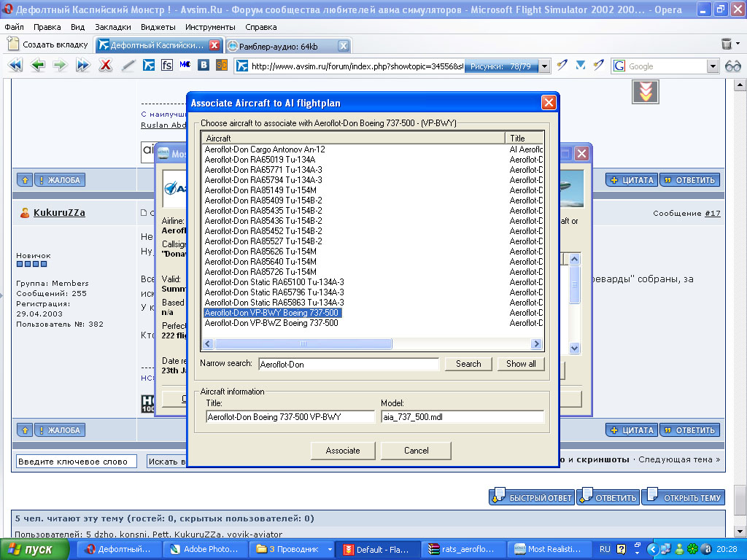The image size is (747, 560).
Task: Click the 'Show all' button
Action: pyautogui.click(x=521, y=364)
